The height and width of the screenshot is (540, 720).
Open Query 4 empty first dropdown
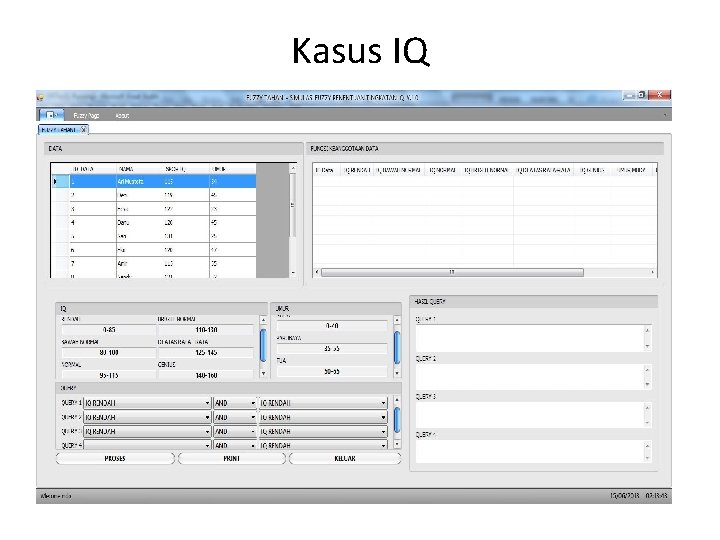coord(147,445)
